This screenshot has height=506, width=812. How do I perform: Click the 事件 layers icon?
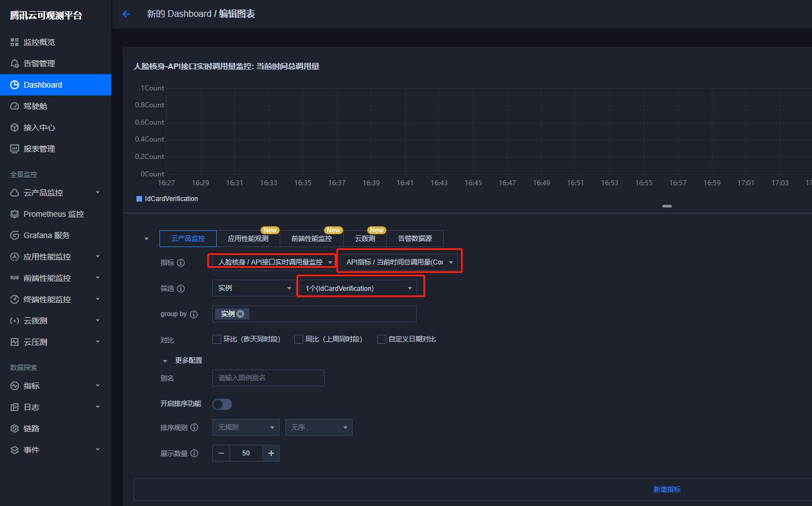[15, 450]
